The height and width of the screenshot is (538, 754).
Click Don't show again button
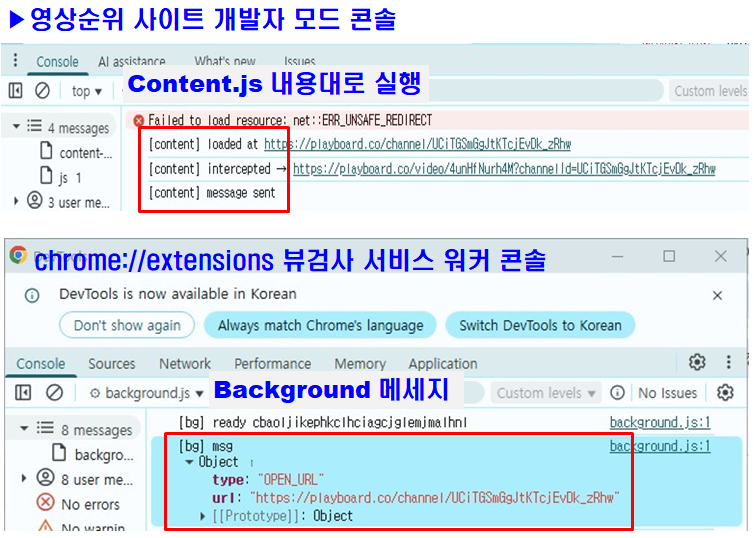pos(127,325)
